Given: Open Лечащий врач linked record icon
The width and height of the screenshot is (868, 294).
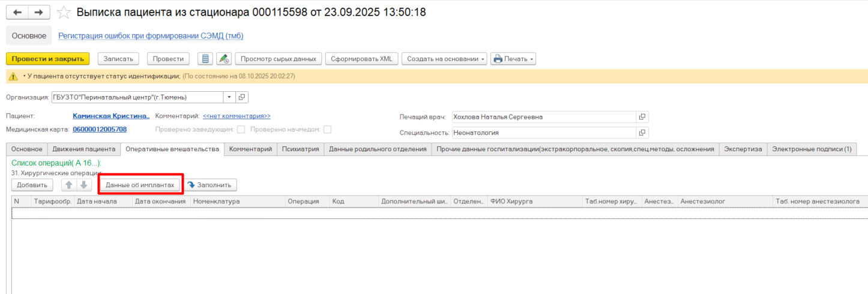Looking at the screenshot, I should pyautogui.click(x=642, y=117).
